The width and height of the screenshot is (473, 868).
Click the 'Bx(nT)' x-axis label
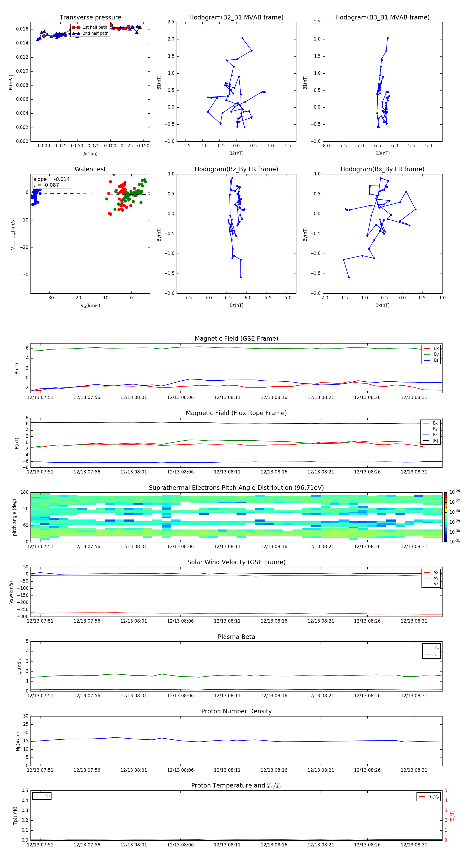(382, 305)
